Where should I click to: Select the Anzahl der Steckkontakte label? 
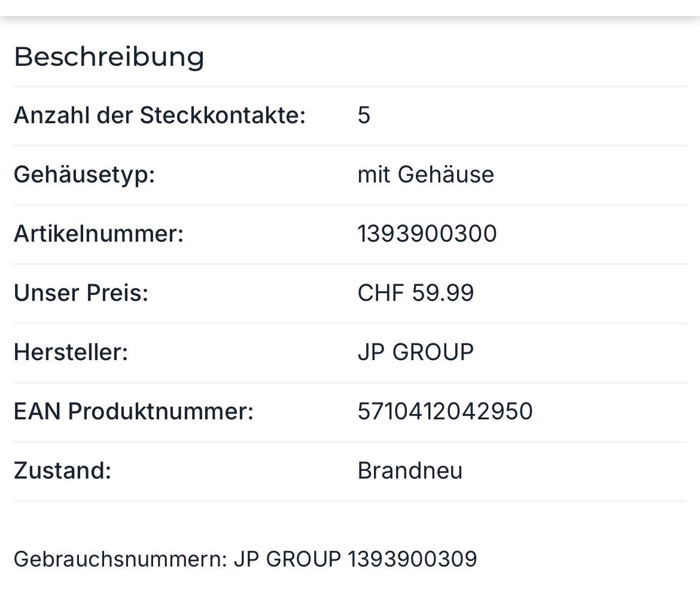(160, 115)
